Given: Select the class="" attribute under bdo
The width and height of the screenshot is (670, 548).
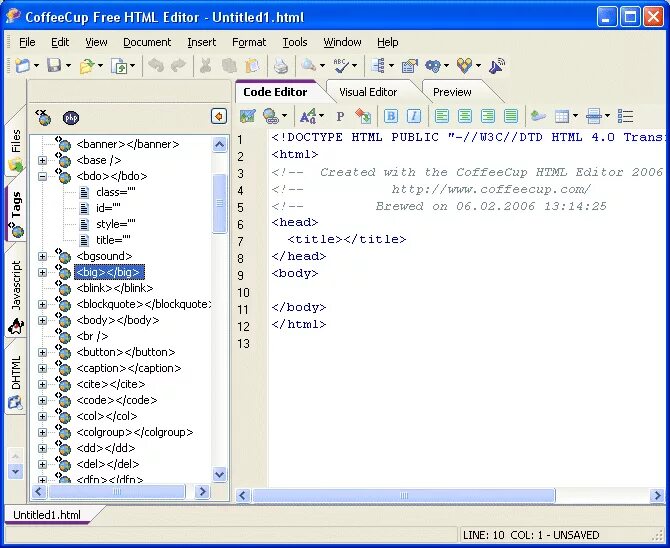Looking at the screenshot, I should 116,192.
